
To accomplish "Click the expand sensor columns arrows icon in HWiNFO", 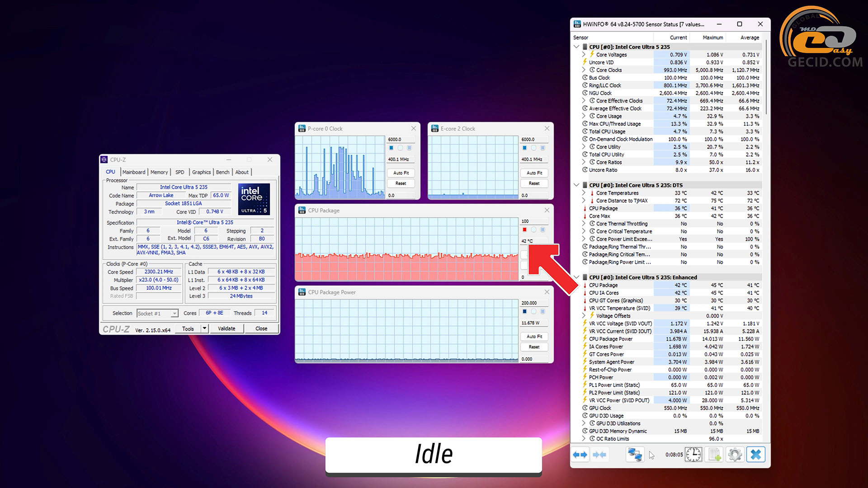I will [x=580, y=455].
